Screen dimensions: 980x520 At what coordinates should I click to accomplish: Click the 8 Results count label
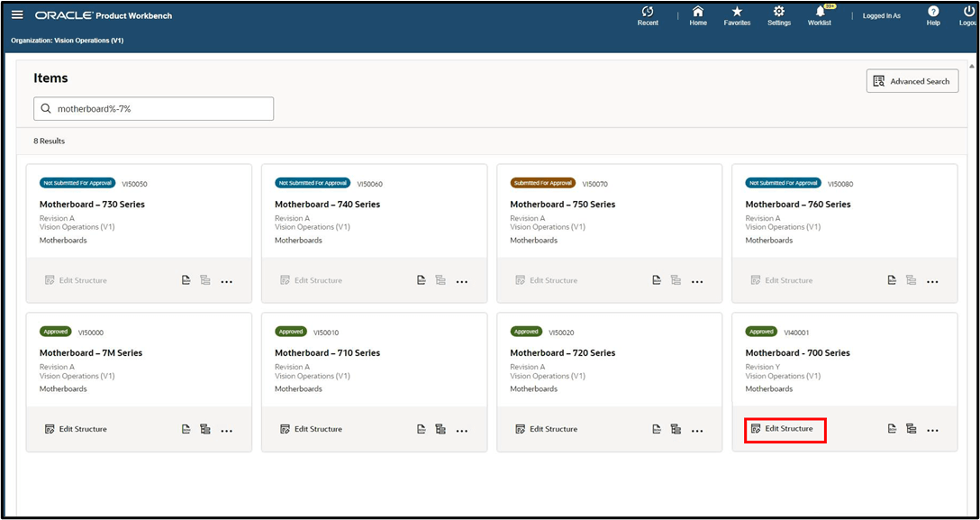(50, 141)
